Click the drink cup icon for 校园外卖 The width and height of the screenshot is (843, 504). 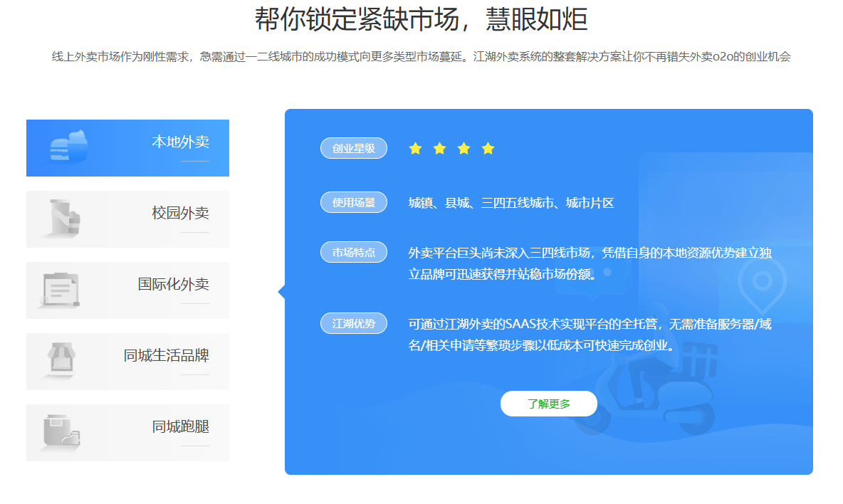coord(64,218)
